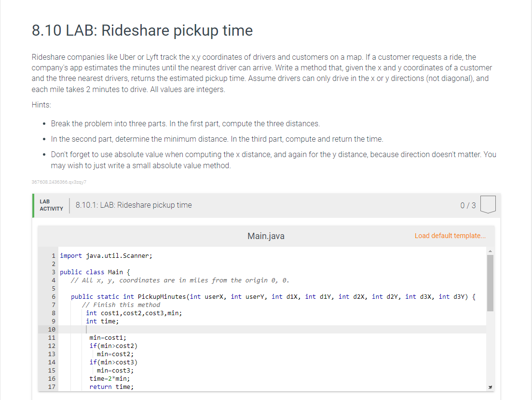Click the scrollbar up arrow in the code editor
Screen dimensions: 532x400
point(491,250)
